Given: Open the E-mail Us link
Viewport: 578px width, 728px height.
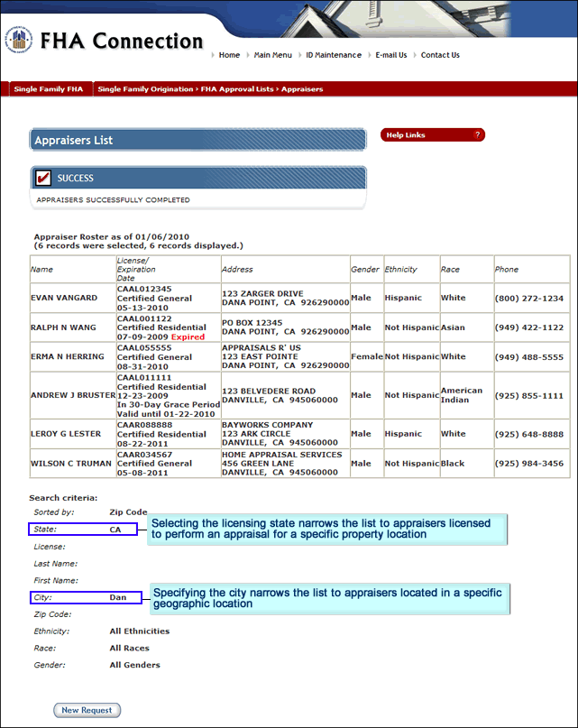Looking at the screenshot, I should click(391, 55).
